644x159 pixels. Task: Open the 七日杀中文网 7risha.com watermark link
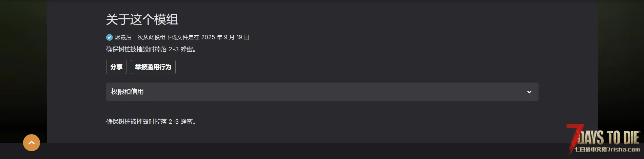[x=607, y=149]
